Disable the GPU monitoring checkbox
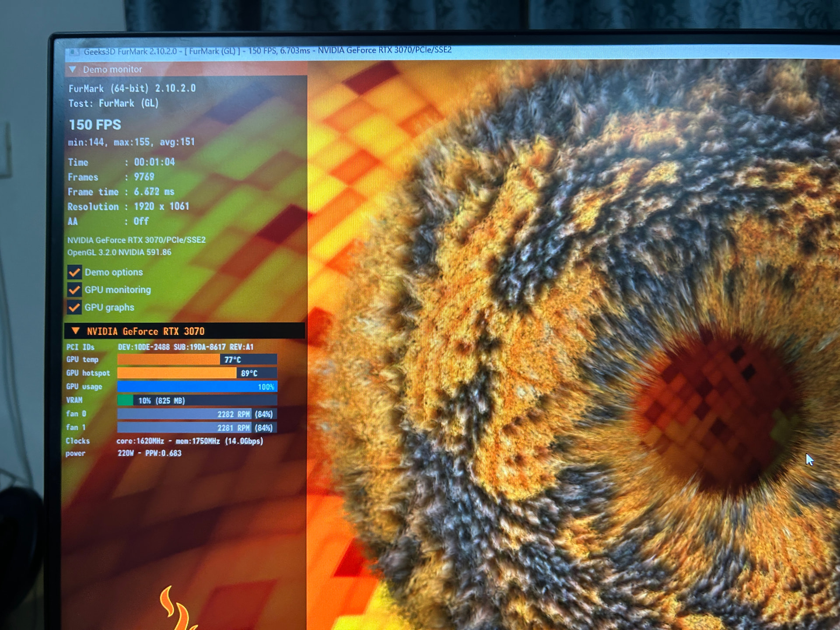Screen dimensions: 840x630 74,290
